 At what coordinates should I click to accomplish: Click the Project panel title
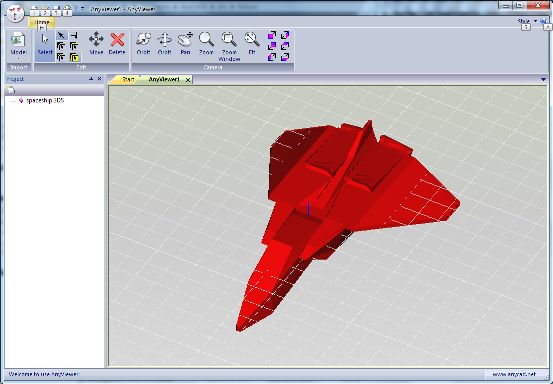(x=15, y=79)
